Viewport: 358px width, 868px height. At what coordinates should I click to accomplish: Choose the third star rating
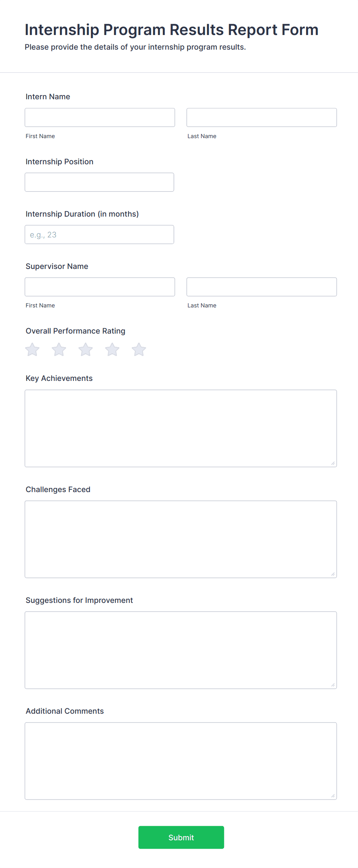tap(85, 350)
